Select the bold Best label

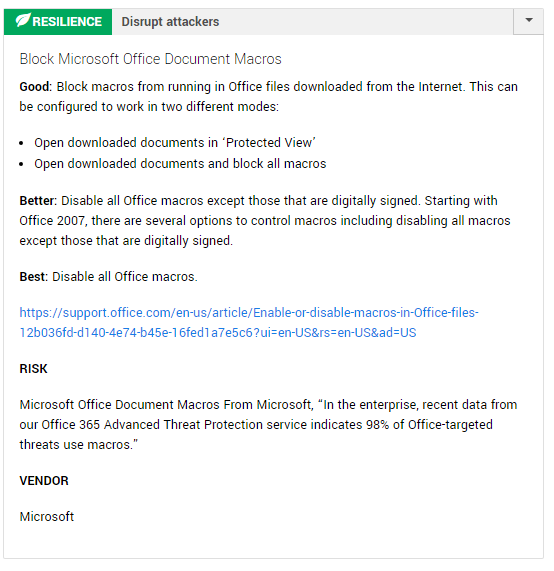point(34,277)
